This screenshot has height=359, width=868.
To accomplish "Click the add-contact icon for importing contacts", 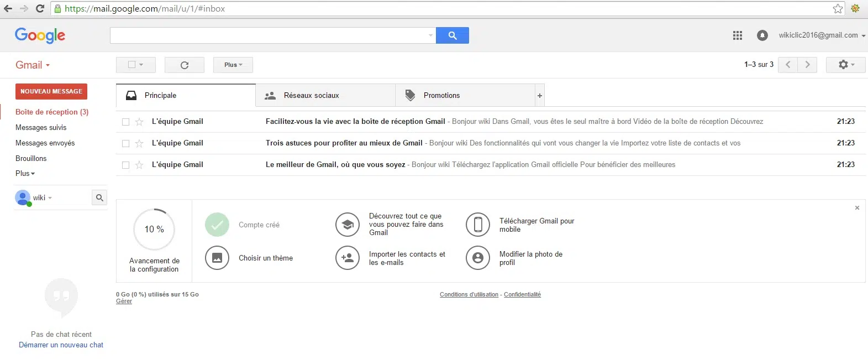I will pyautogui.click(x=348, y=258).
